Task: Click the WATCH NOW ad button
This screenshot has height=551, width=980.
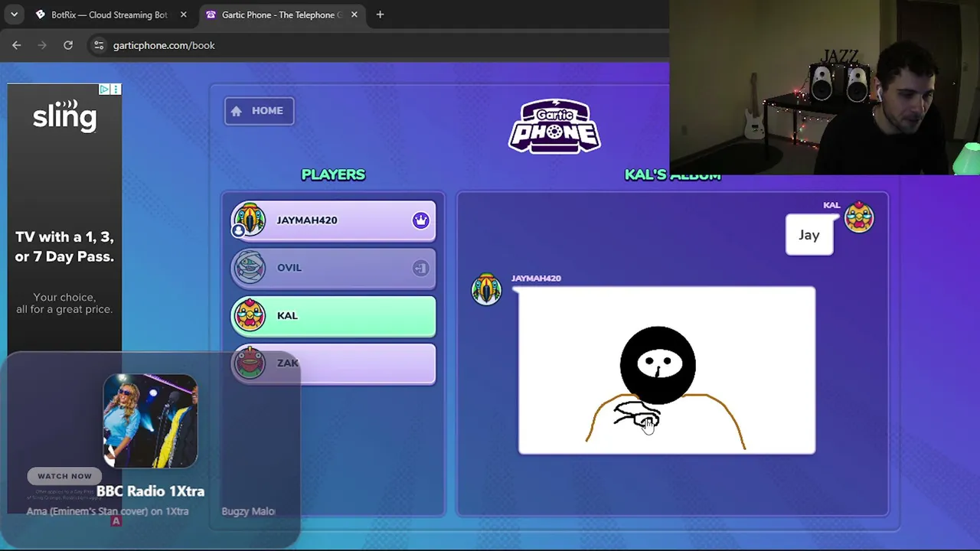Action: pos(64,476)
